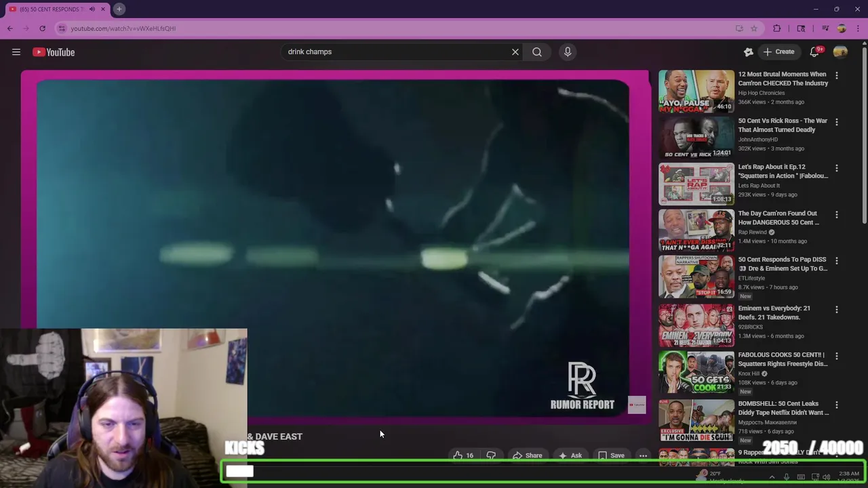Dislike the video with thumbs down
868x488 pixels.
coord(491,455)
